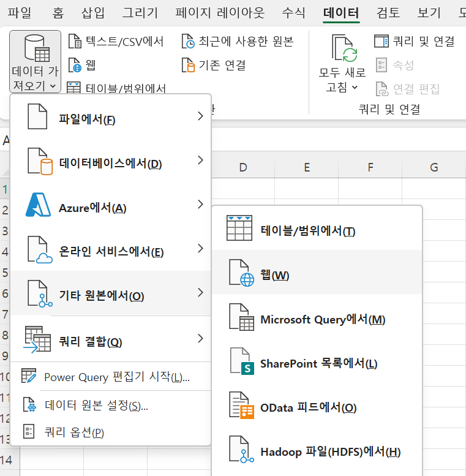The image size is (466, 476).
Task: Expand the 온라인 서비스에서 submenu chevron
Action: (x=200, y=248)
